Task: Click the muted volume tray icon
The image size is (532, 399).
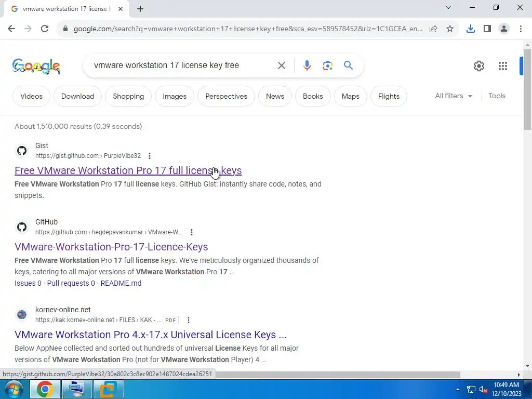Action: click(484, 390)
